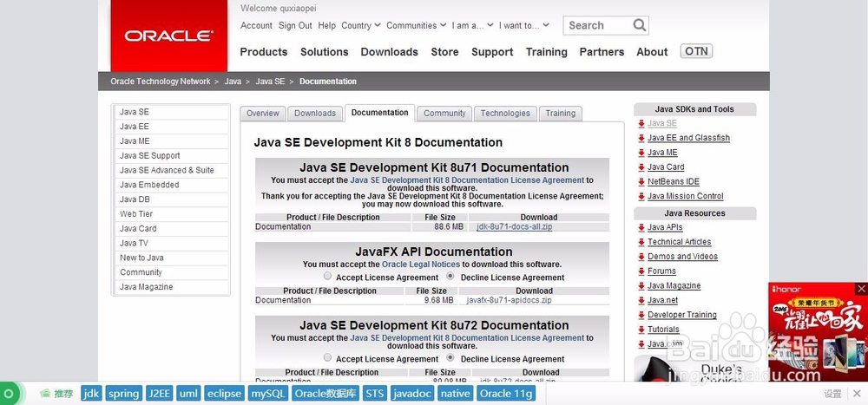The width and height of the screenshot is (868, 405).
Task: Click the Oracle 11g tag
Action: (506, 394)
